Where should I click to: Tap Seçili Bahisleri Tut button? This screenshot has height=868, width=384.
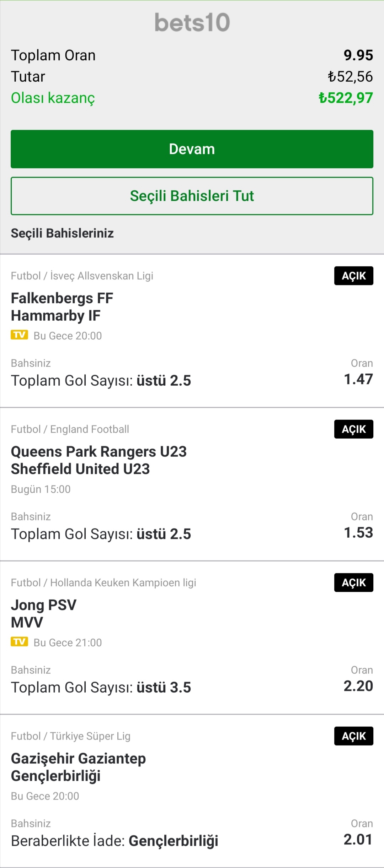click(x=192, y=196)
